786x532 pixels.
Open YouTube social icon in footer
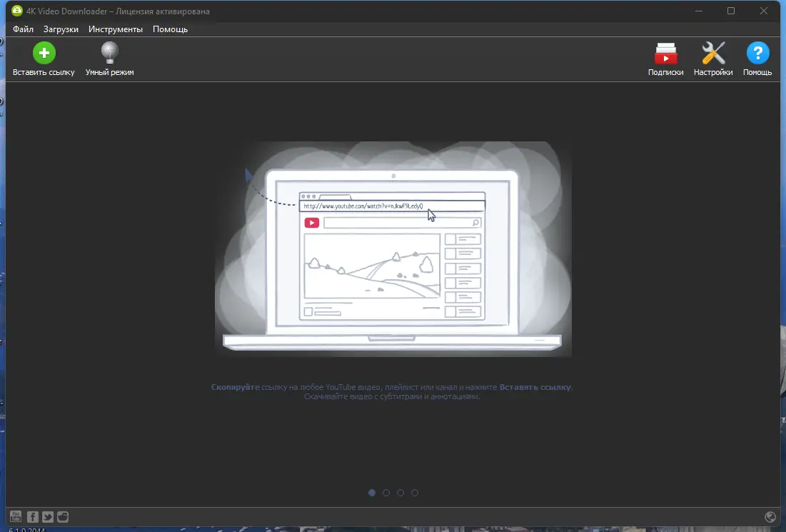16,516
